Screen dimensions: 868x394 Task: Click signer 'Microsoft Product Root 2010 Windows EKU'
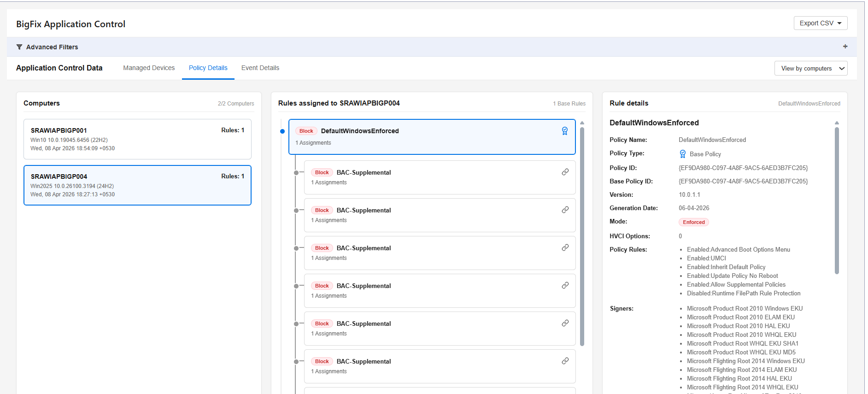pos(745,309)
